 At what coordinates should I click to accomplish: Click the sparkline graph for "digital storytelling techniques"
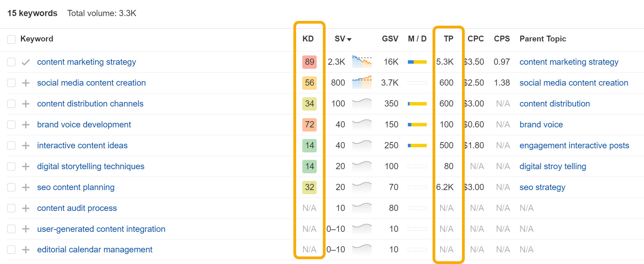pyautogui.click(x=362, y=166)
